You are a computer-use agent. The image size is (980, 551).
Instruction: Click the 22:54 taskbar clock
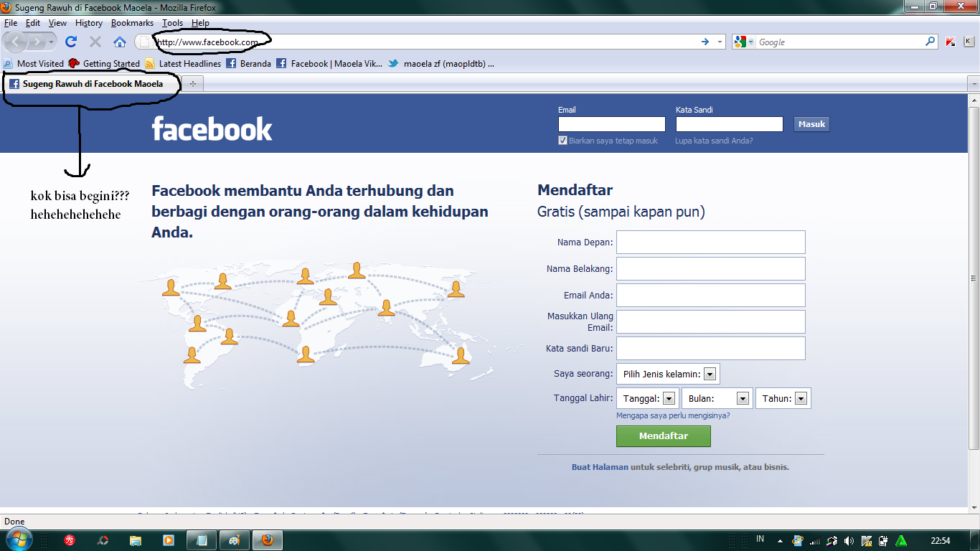pos(941,540)
